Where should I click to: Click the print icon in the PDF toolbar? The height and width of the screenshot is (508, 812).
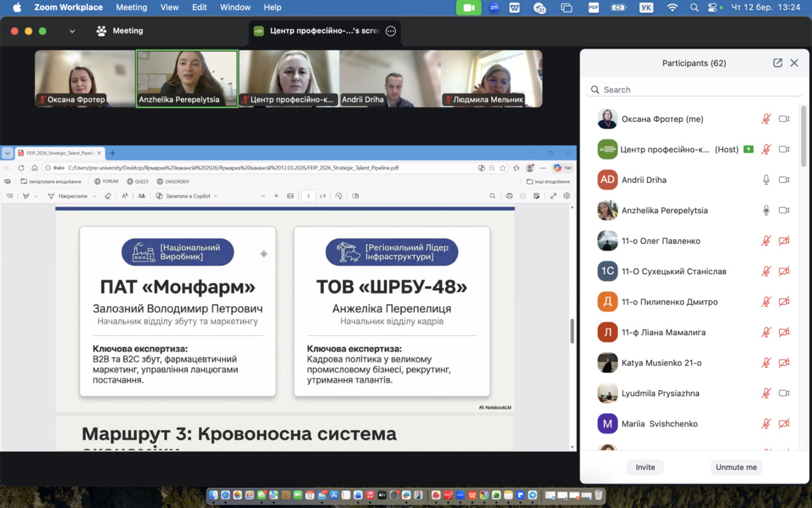[510, 196]
